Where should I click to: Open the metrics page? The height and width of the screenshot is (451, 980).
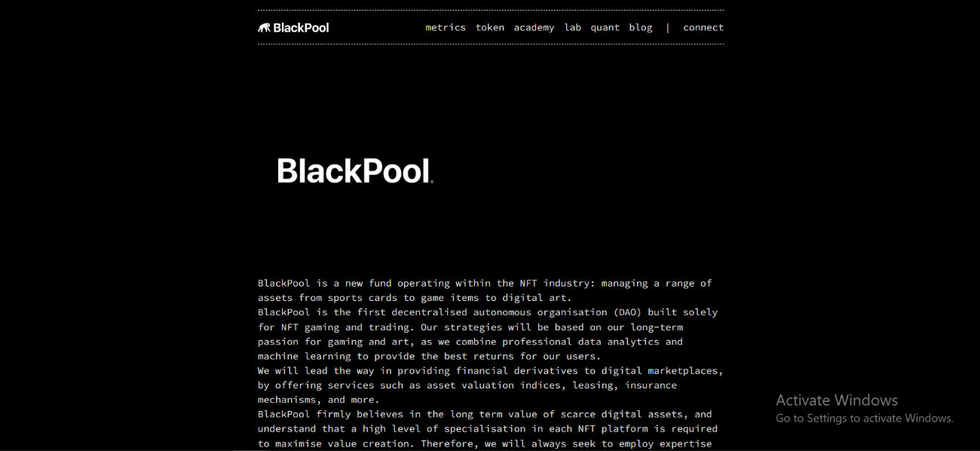coord(445,27)
